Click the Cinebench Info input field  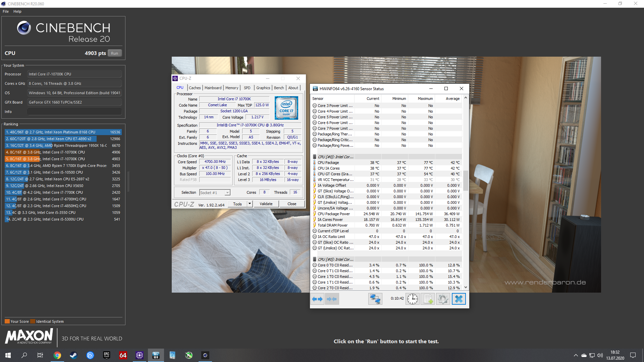(74, 112)
